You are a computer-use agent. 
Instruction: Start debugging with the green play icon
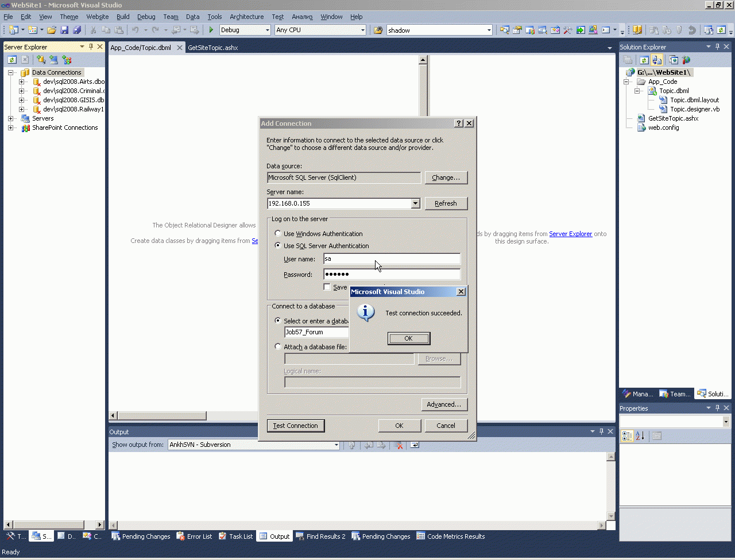(x=211, y=30)
